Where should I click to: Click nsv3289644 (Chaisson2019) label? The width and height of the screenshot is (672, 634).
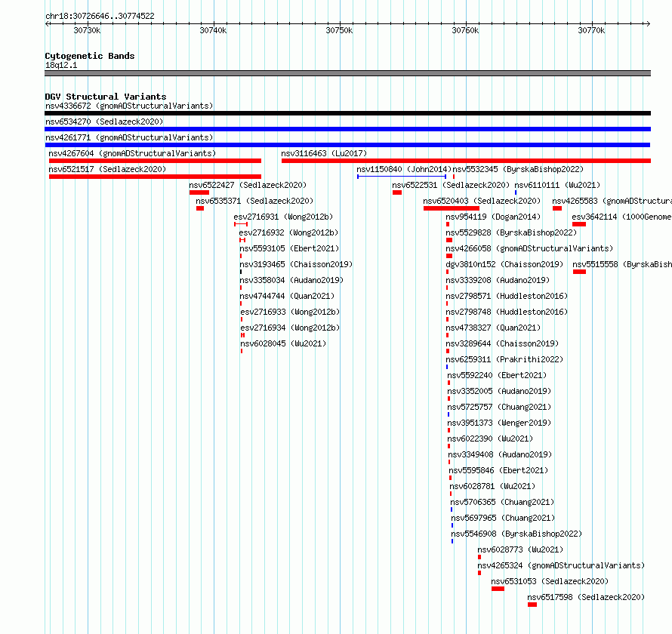[502, 343]
